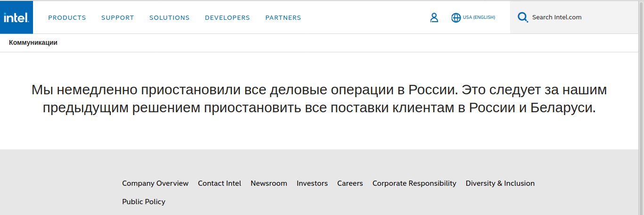
Task: Expand the Partners menu
Action: 283,17
